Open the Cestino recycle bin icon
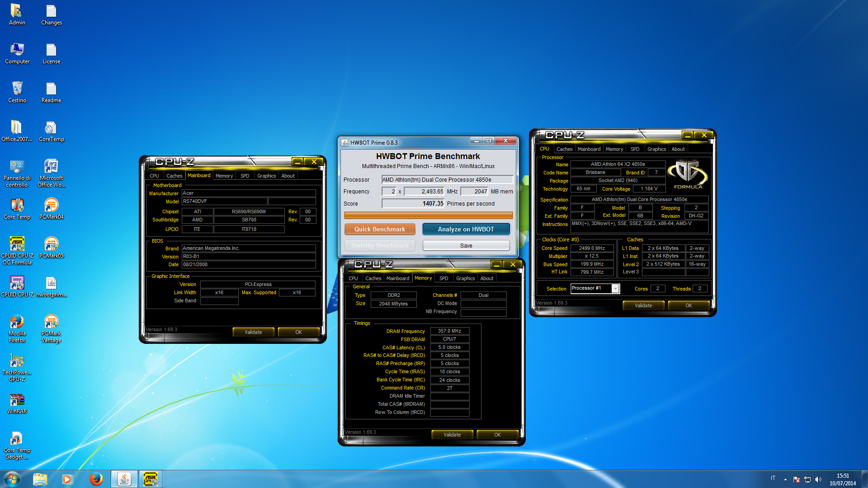The width and height of the screenshot is (868, 488). click(x=17, y=92)
